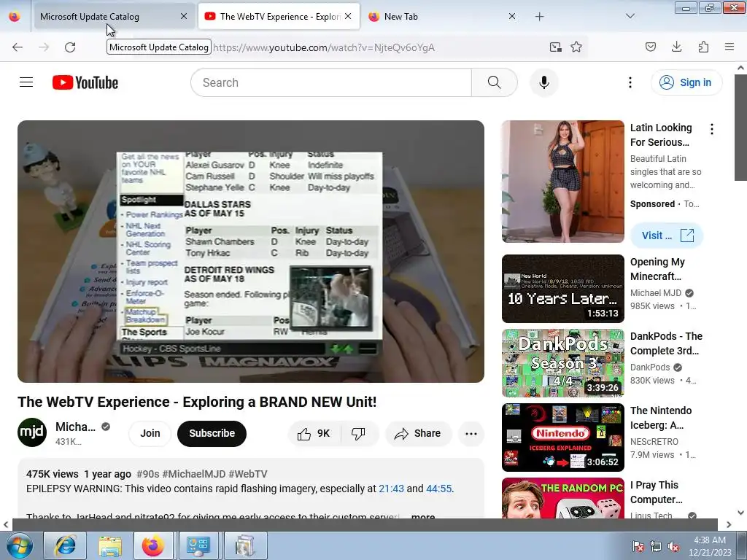This screenshot has width=747, height=560.
Task: Open 10 Years Later Minecraft thumbnail
Action: coord(562,289)
